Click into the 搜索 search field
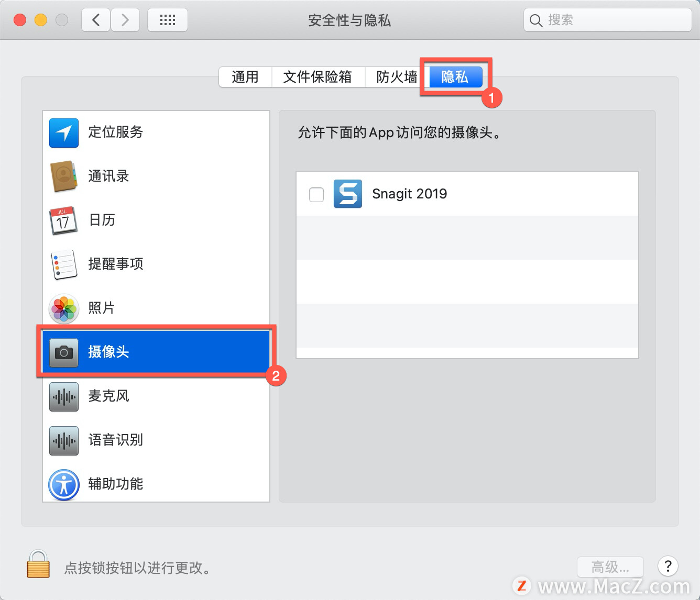This screenshot has width=700, height=600. 608,20
